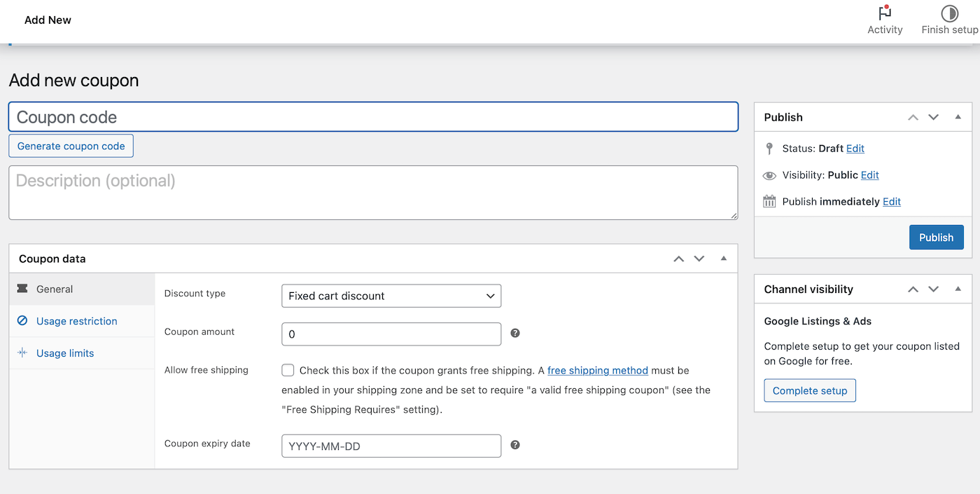Switch to Usage limits tab
The height and width of the screenshot is (494, 980).
coord(64,353)
